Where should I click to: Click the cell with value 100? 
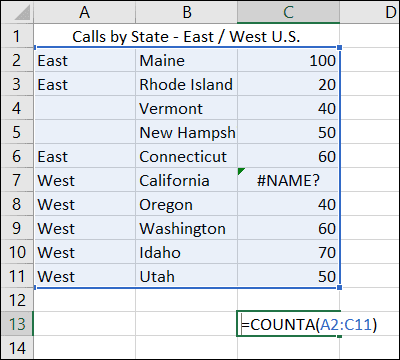pyautogui.click(x=288, y=60)
